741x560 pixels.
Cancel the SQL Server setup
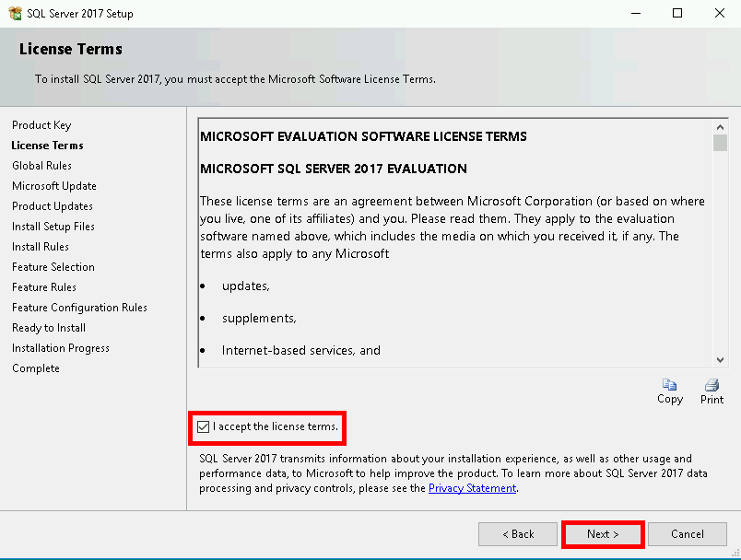pos(687,534)
